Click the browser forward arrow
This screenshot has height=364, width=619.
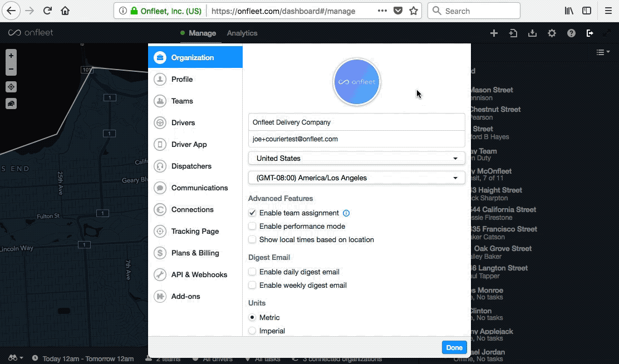point(30,11)
